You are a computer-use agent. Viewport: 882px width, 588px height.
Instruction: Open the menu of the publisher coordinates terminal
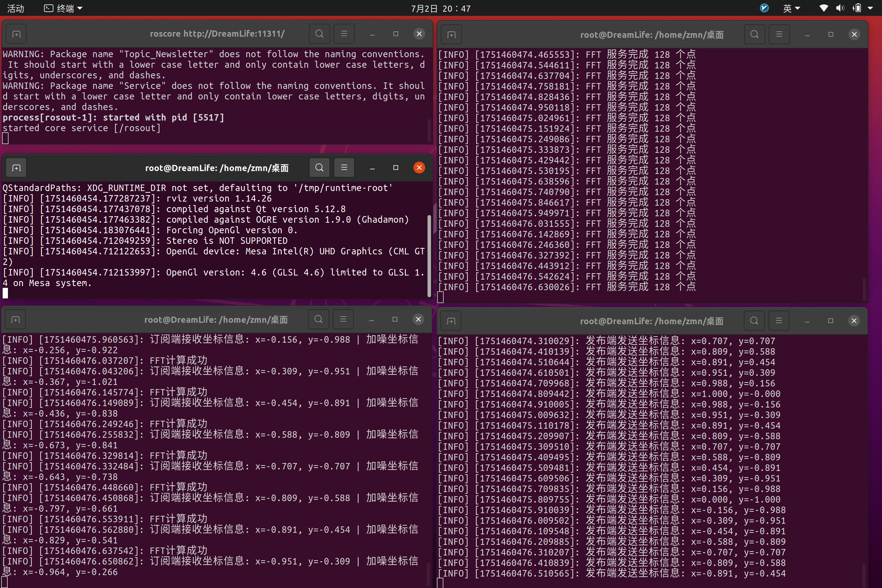779,321
